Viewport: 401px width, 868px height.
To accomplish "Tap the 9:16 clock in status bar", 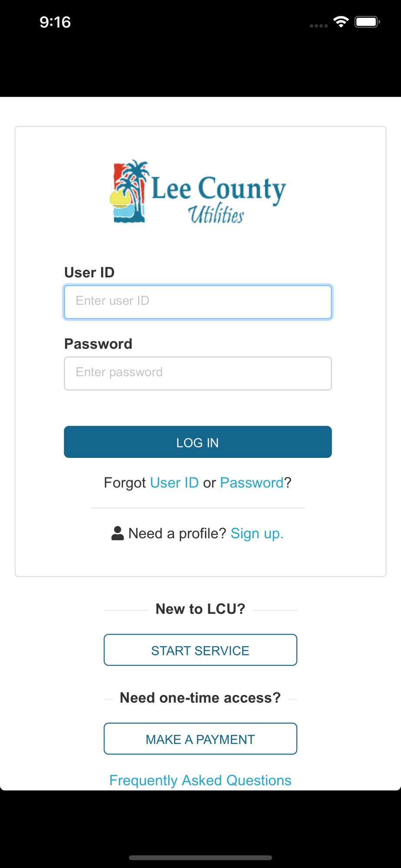I will (x=55, y=22).
